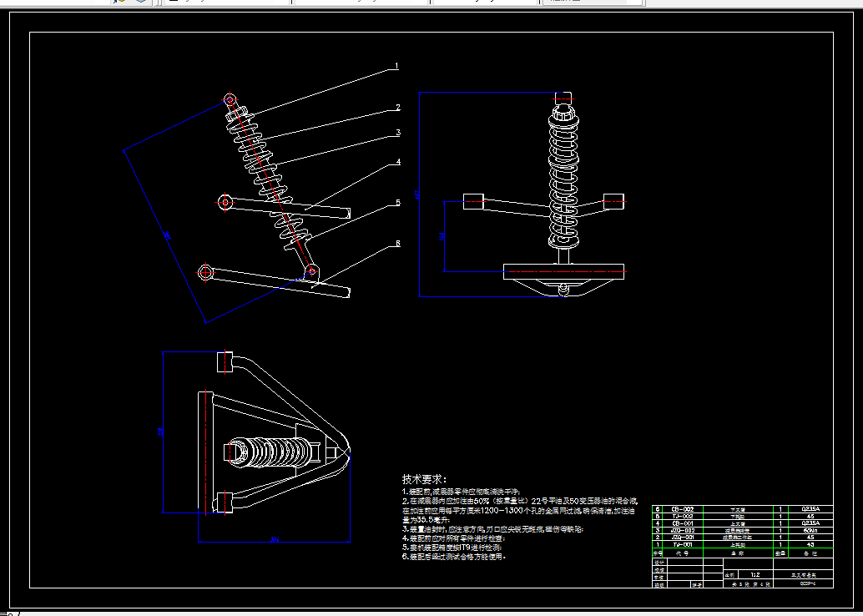Select the 数量 column header in the parts list
The image size is (863, 616).
[x=780, y=553]
